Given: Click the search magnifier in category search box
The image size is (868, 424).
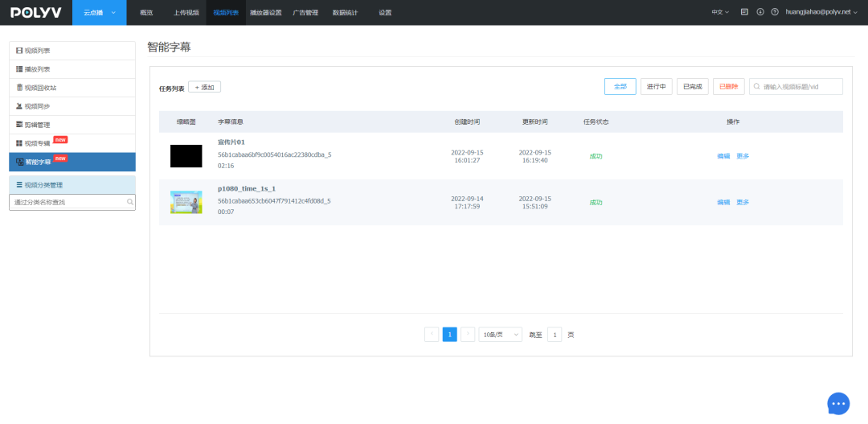Looking at the screenshot, I should tap(130, 203).
